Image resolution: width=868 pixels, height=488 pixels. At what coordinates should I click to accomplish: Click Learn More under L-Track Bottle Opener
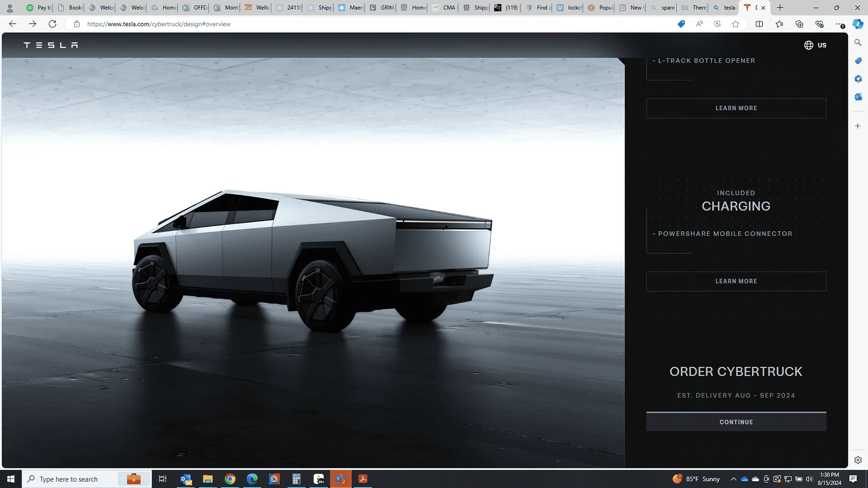[x=736, y=108]
